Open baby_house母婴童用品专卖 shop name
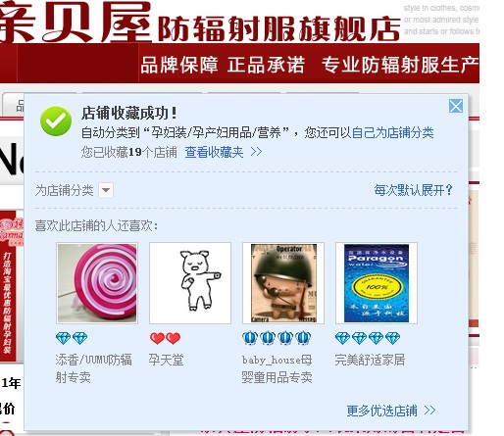Image resolution: width=504 pixels, height=436 pixels. (277, 368)
